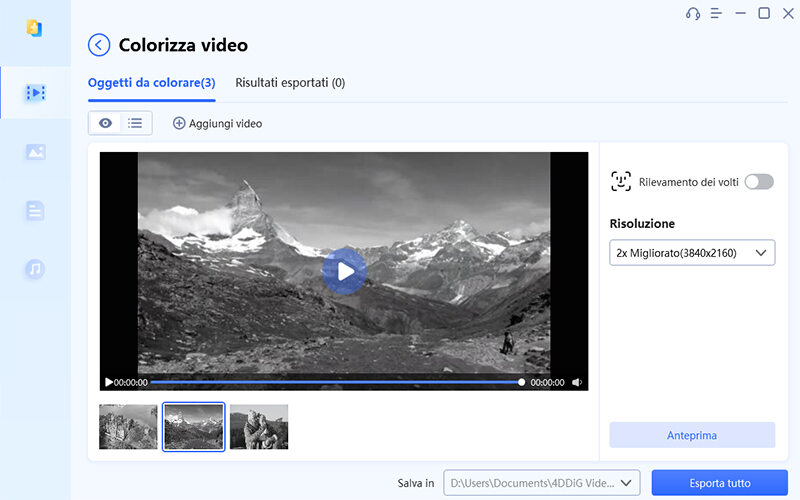Screen dimensions: 800x500
Task: Minimize the application window
Action: point(740,13)
